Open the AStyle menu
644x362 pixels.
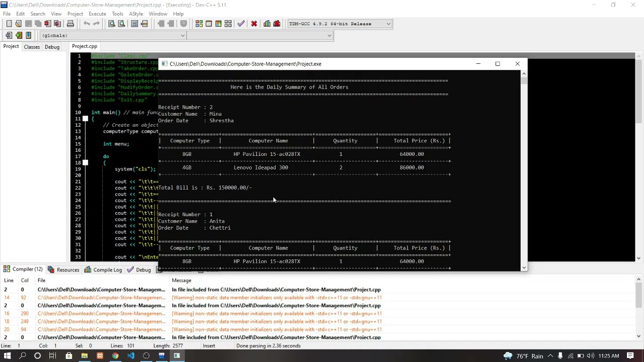(136, 14)
